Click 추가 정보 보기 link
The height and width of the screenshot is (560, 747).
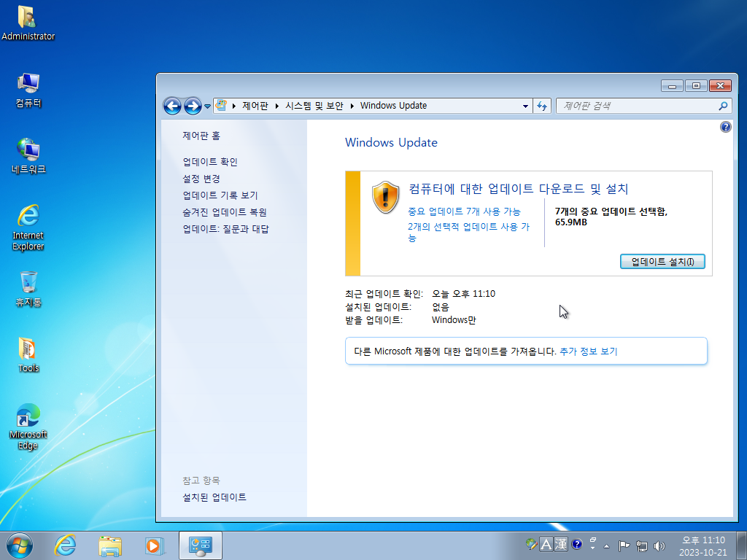[589, 351]
